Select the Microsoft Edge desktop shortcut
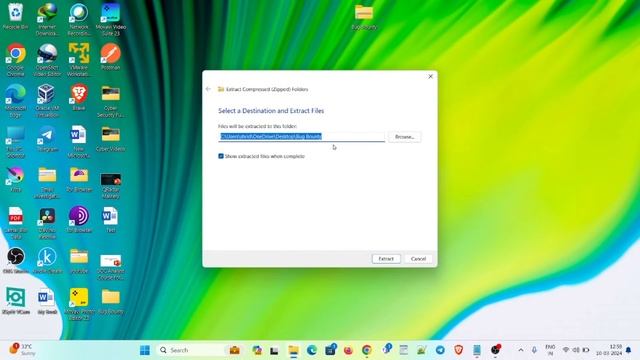This screenshot has width=640, height=360. (16, 100)
